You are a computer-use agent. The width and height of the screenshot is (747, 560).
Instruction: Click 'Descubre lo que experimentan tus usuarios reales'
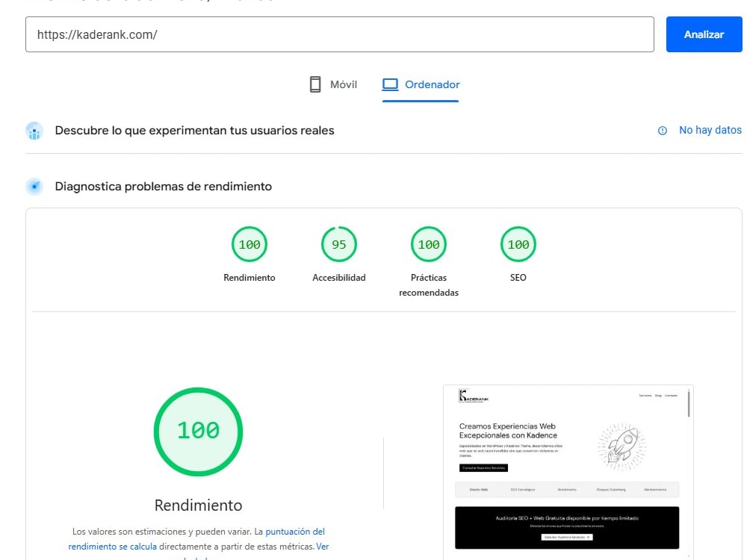[x=194, y=131]
